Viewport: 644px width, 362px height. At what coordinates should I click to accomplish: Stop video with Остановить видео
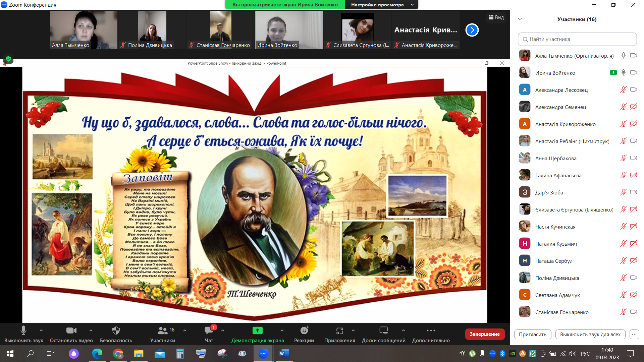pyautogui.click(x=71, y=331)
